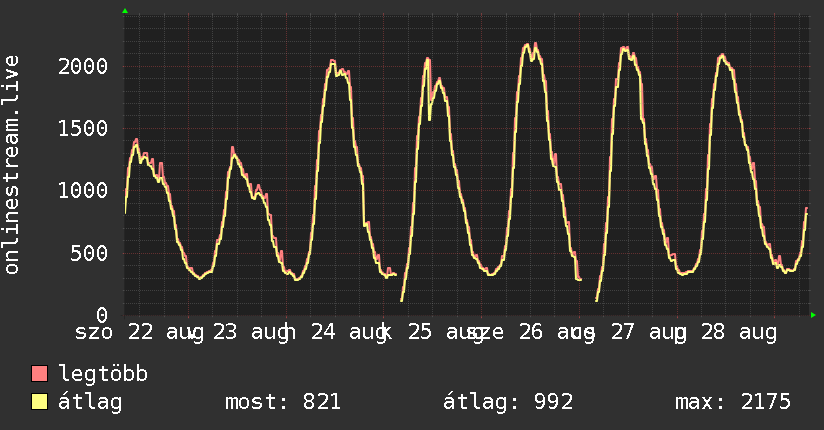Screen dimensions: 824x430
Task: Click the 'szo' weekday label
Action: coord(94,332)
